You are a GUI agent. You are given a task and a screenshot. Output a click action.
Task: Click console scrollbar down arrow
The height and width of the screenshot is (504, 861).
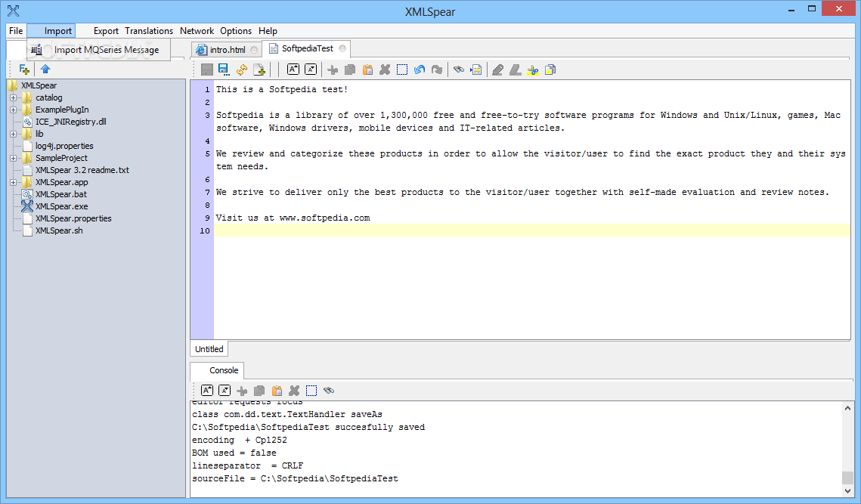[848, 491]
